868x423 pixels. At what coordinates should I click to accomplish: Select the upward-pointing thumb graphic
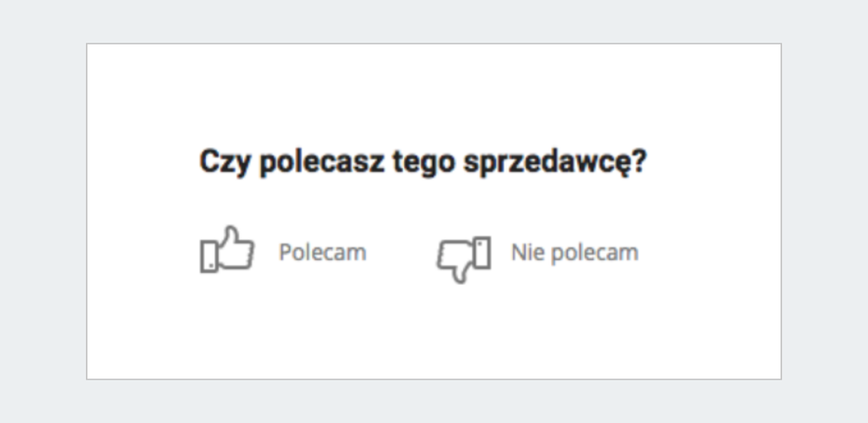pos(227,249)
